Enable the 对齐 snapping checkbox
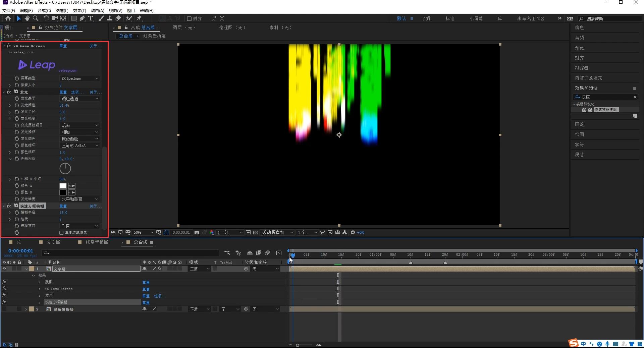Image resolution: width=644 pixels, height=348 pixels. 189,19
